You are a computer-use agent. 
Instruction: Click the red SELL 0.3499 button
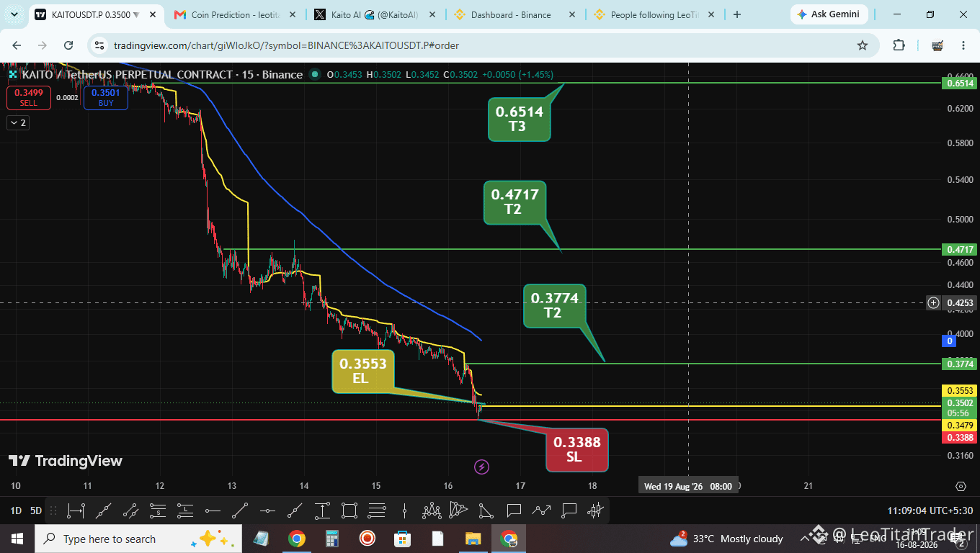(29, 97)
